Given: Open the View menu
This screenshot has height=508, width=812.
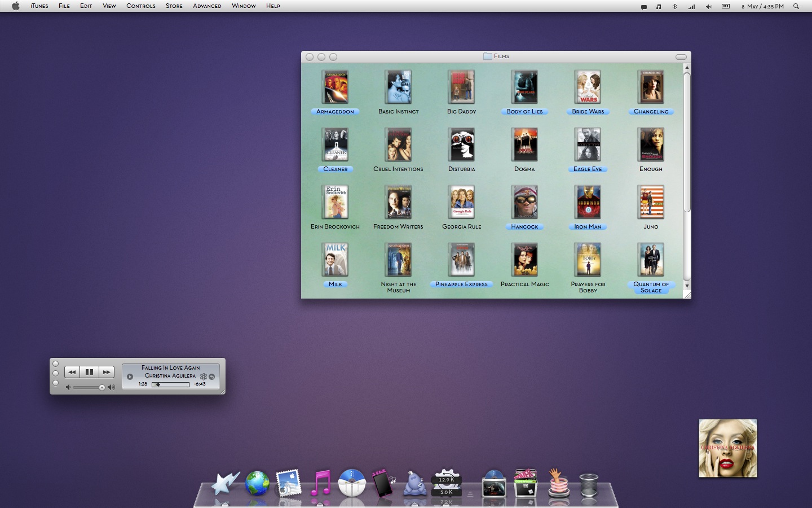Looking at the screenshot, I should coord(109,6).
